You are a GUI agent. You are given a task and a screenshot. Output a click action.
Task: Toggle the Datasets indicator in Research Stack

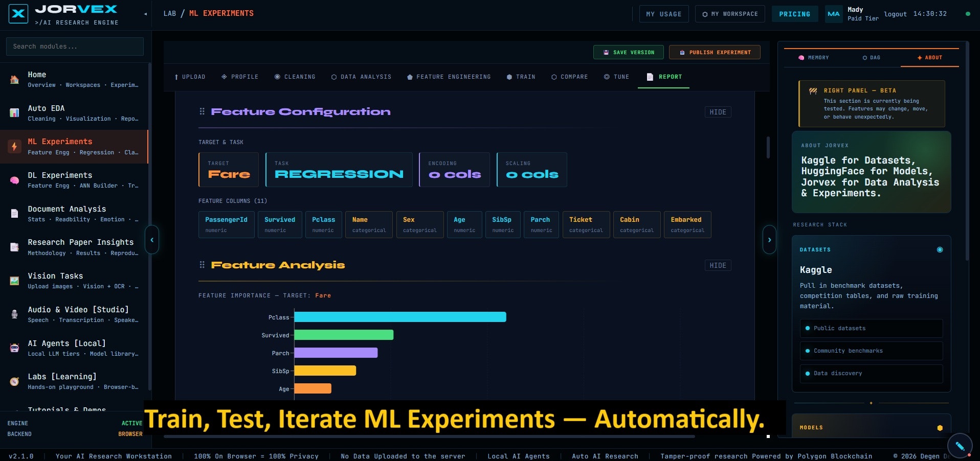[x=940, y=250]
